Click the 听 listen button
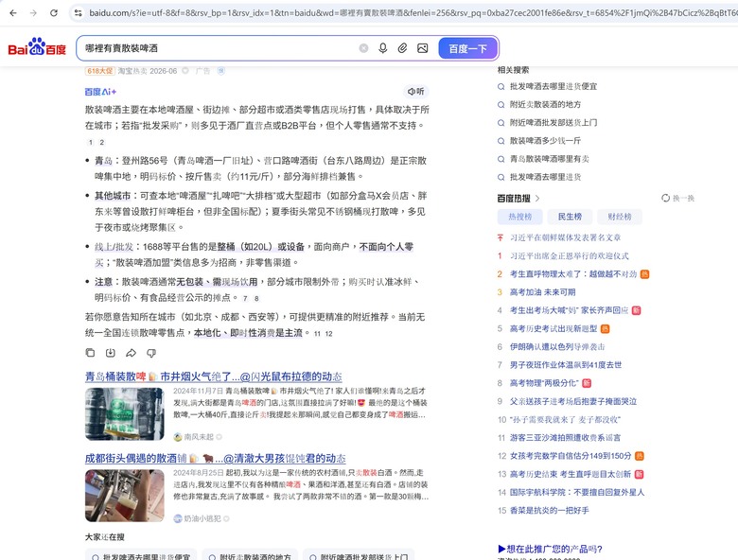The width and height of the screenshot is (738, 560). tap(416, 92)
